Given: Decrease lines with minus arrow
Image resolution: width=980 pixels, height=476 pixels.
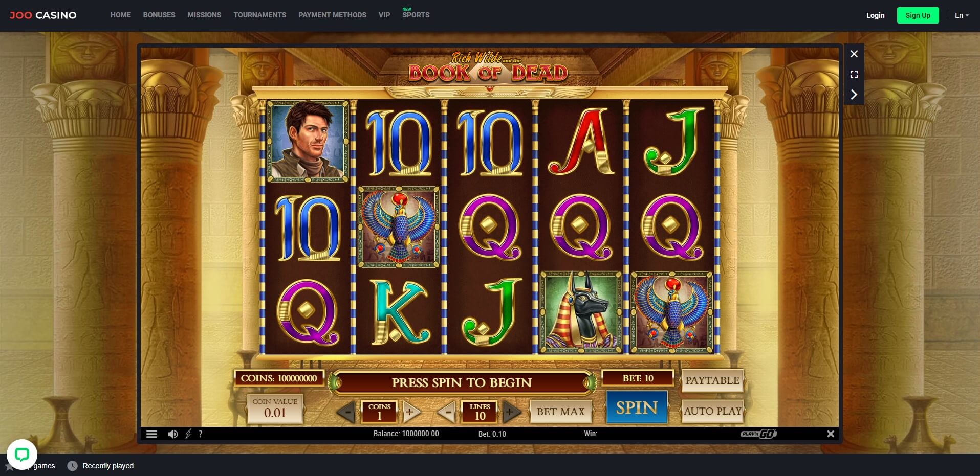Looking at the screenshot, I should coord(447,412).
